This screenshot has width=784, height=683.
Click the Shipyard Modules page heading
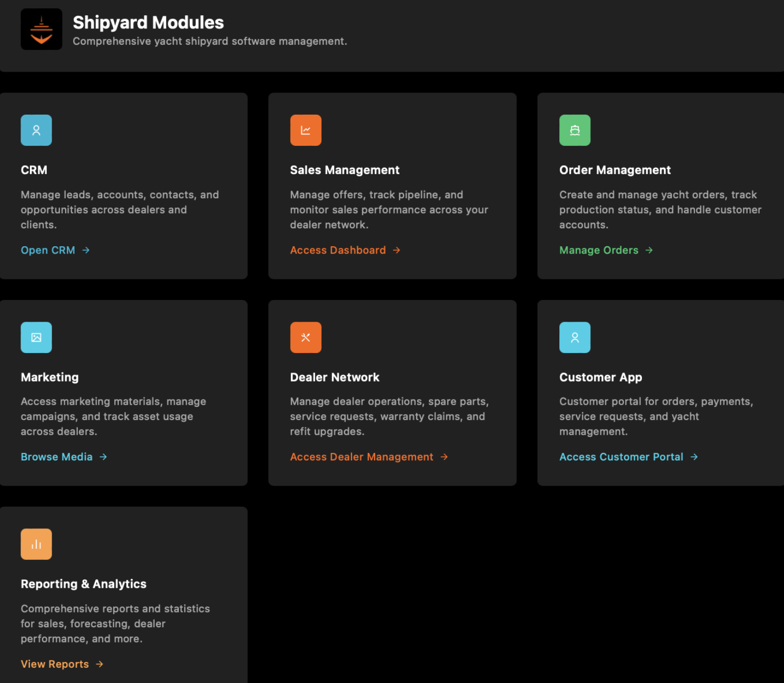click(148, 23)
